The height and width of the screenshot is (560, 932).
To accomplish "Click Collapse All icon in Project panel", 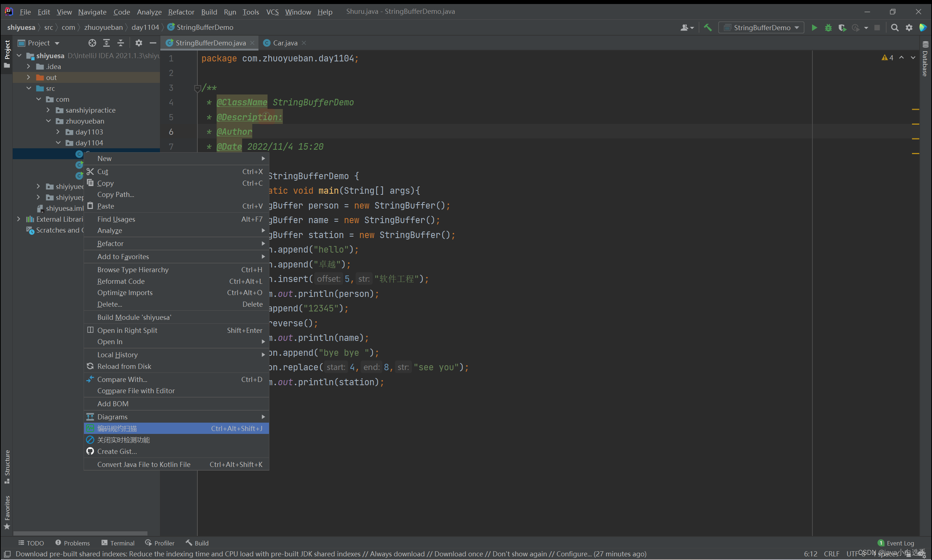I will click(120, 43).
